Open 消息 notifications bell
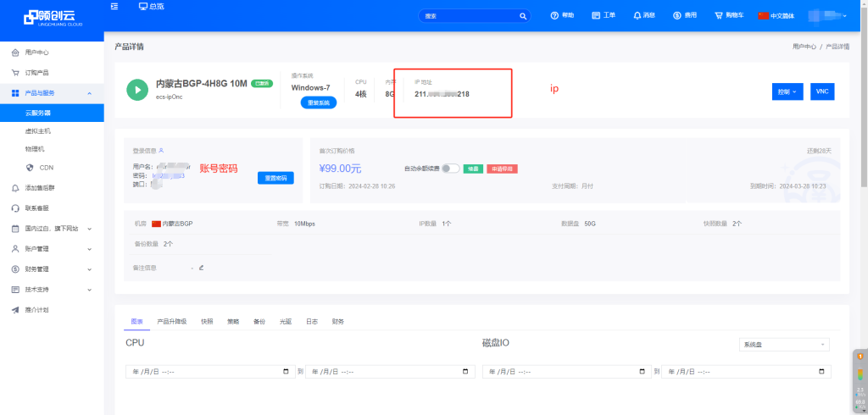The height and width of the screenshot is (415, 868). pos(644,15)
